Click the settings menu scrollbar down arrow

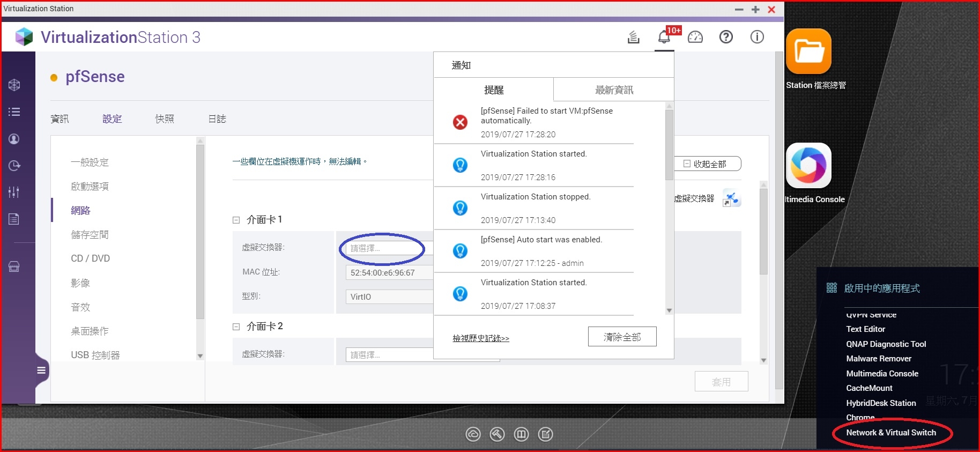coord(200,356)
